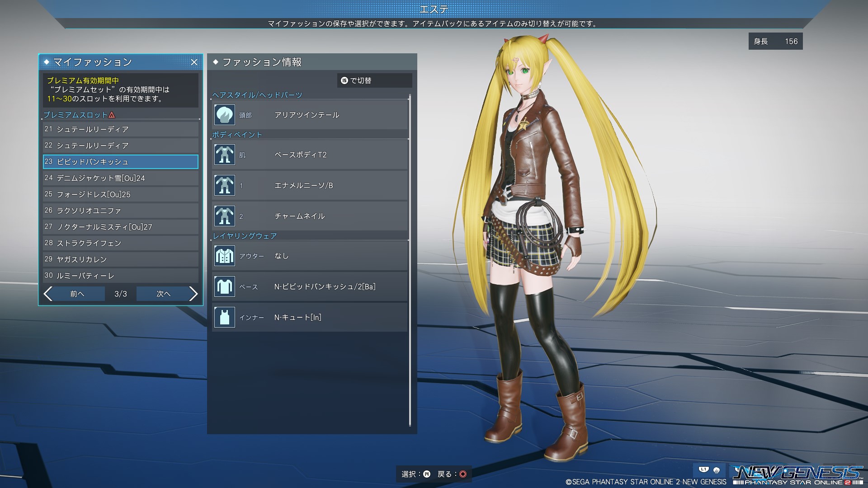The image size is (868, 488).
Task: Click the 前へ previous page button
Action: coord(77,294)
